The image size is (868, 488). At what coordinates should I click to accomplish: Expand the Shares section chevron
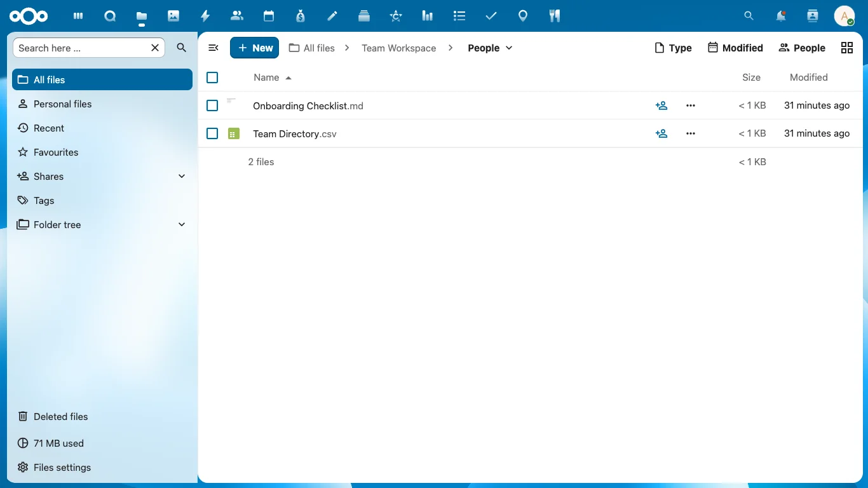[182, 176]
